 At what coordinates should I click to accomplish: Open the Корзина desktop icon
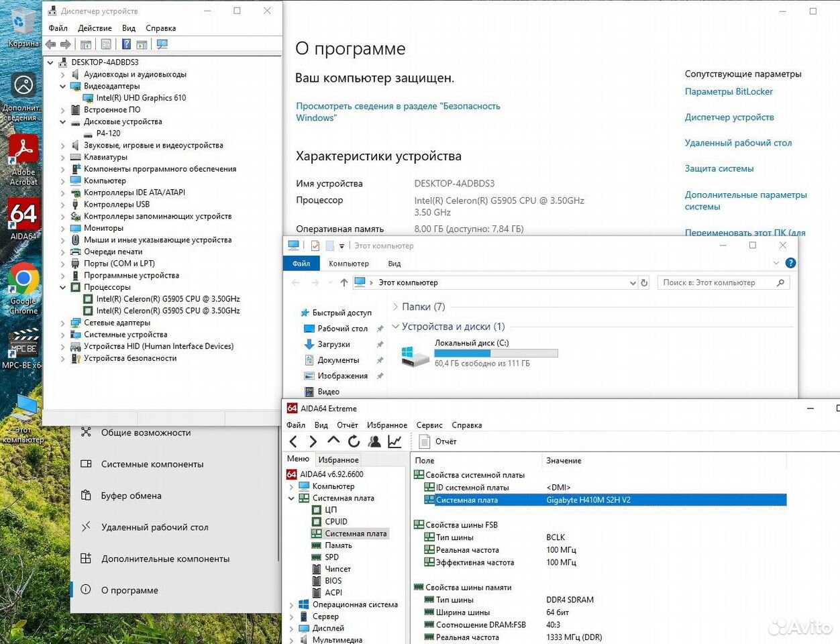(23, 27)
